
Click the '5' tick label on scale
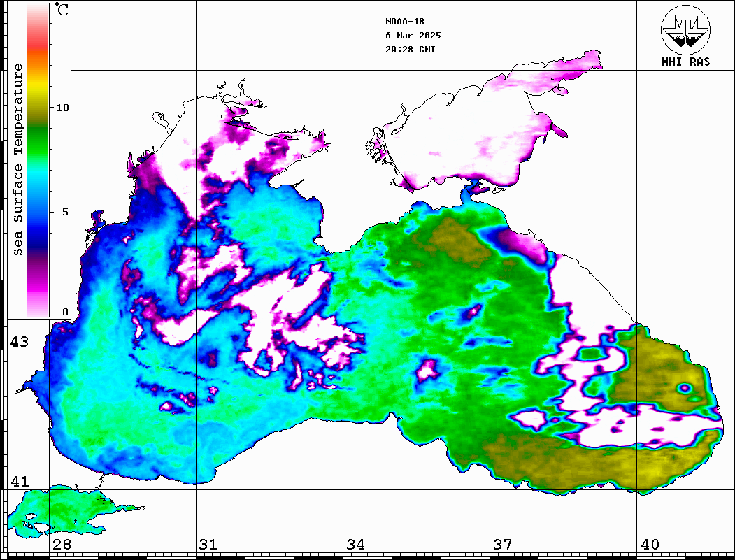(x=65, y=212)
